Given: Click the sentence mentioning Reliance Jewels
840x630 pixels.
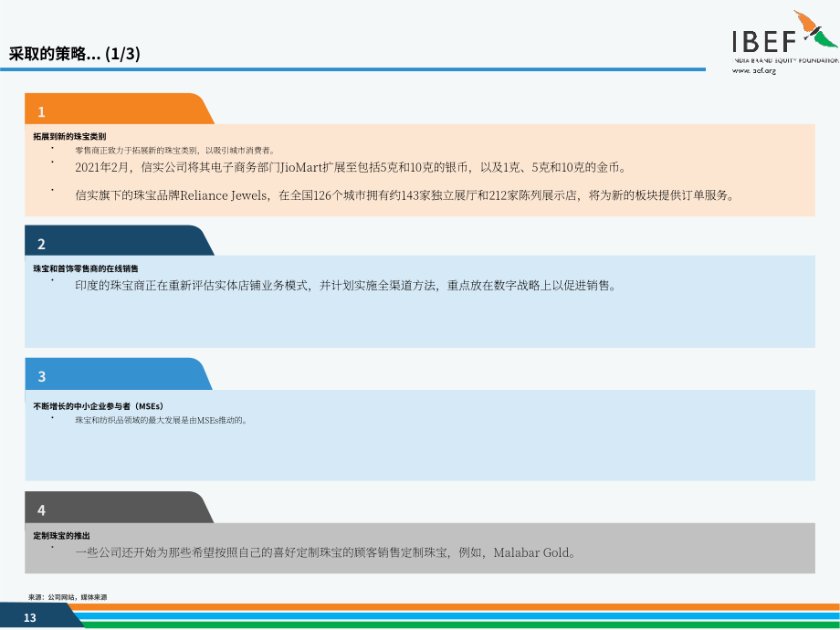Looking at the screenshot, I should coord(404,195).
